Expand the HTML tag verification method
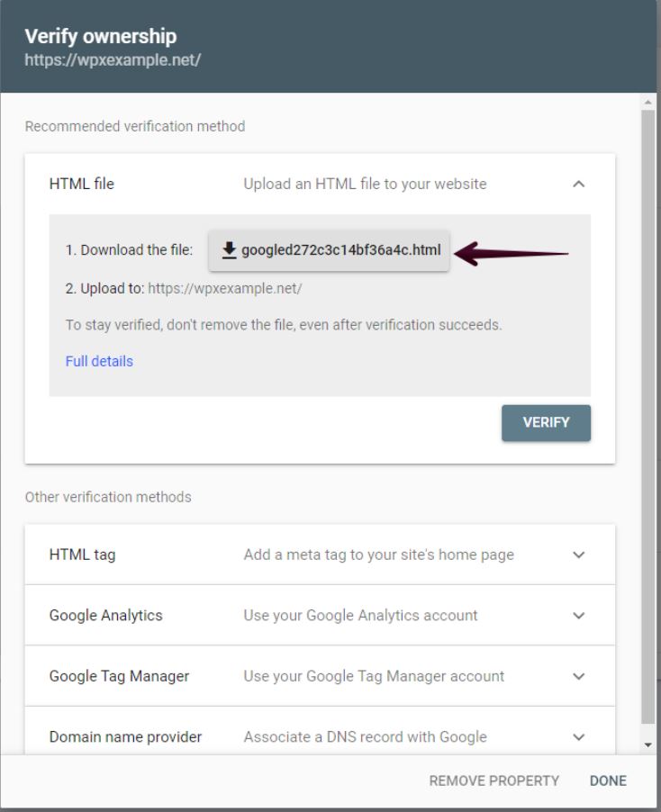The width and height of the screenshot is (661, 812). [320, 555]
